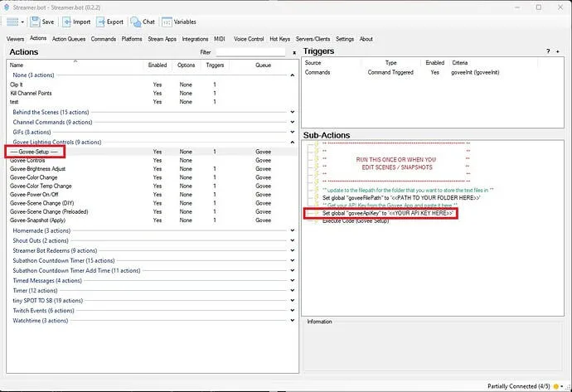Open the Chat window from toolbar
572x392 pixels.
143,22
